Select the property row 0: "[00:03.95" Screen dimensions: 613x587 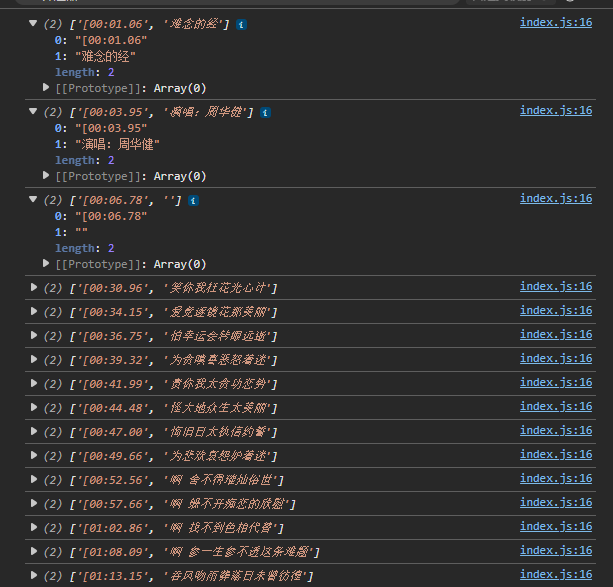(101, 128)
